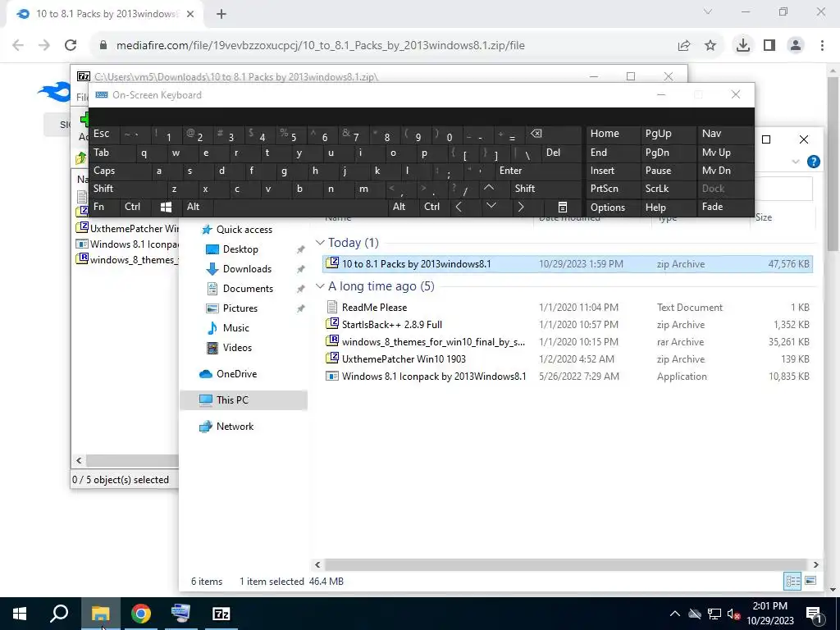Collapse the A long time ago (5) group
The image size is (840, 630).
(x=320, y=286)
